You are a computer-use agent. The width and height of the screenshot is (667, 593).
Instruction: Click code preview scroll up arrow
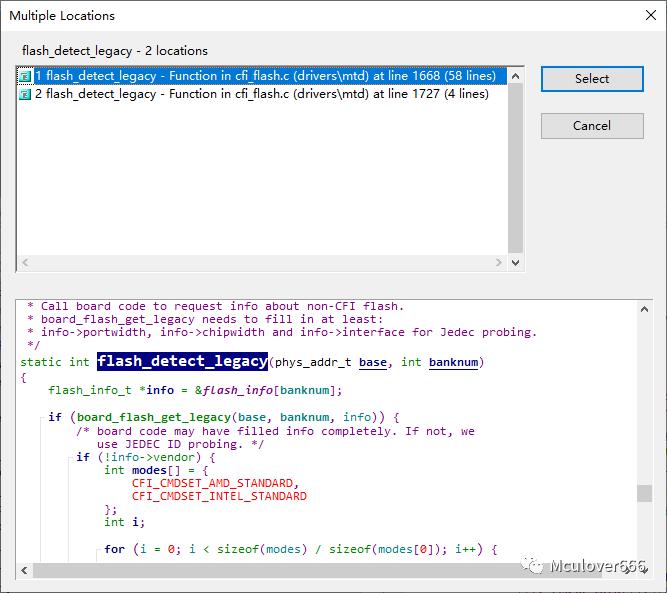click(644, 309)
